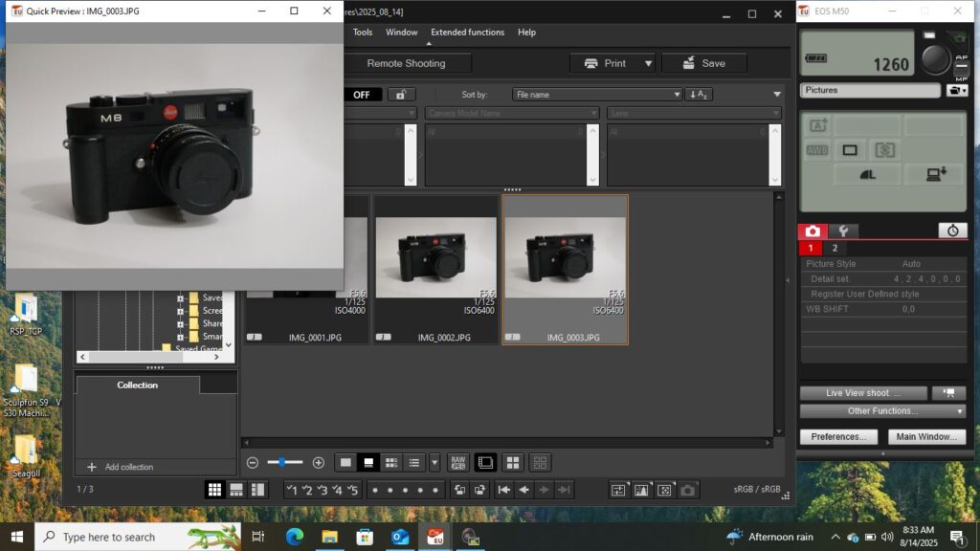This screenshot has width=980, height=551.
Task: Go to the previous image
Action: click(x=523, y=491)
